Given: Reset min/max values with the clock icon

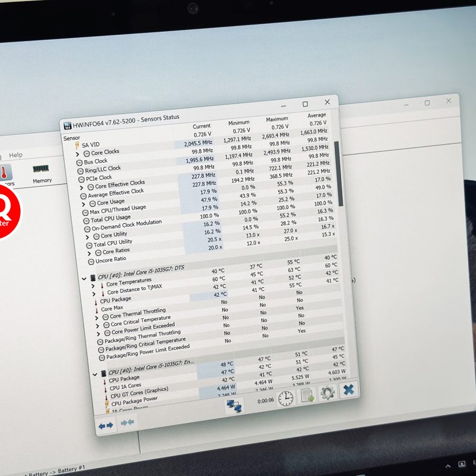Looking at the screenshot, I should 286,398.
